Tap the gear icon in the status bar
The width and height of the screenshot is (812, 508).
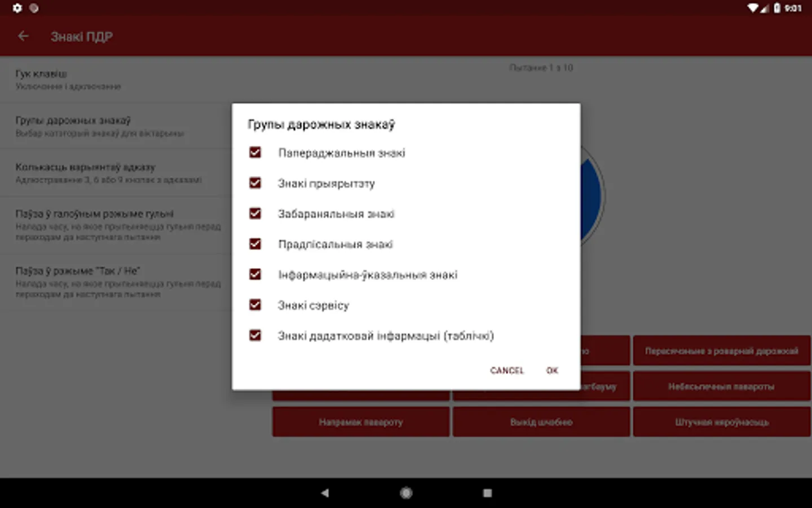pyautogui.click(x=17, y=8)
